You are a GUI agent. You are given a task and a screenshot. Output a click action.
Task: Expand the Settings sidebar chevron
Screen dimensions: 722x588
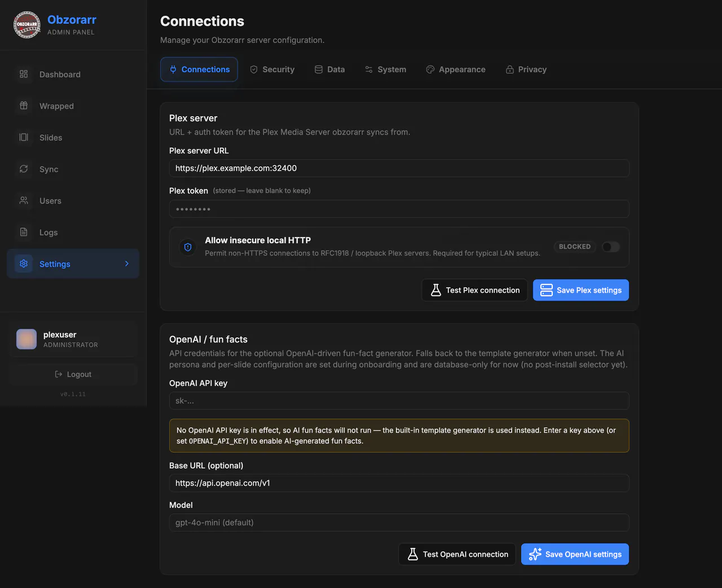coord(127,264)
